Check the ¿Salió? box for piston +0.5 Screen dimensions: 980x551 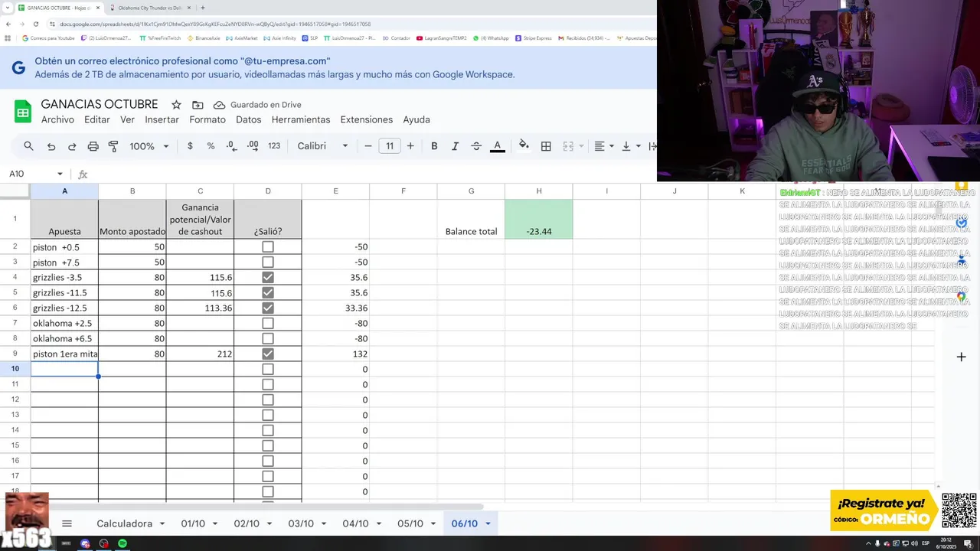[x=268, y=247]
